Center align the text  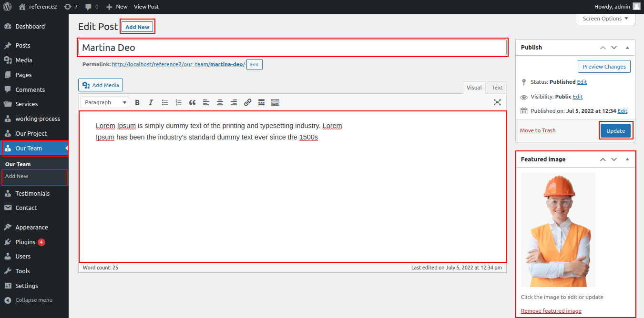tap(220, 102)
